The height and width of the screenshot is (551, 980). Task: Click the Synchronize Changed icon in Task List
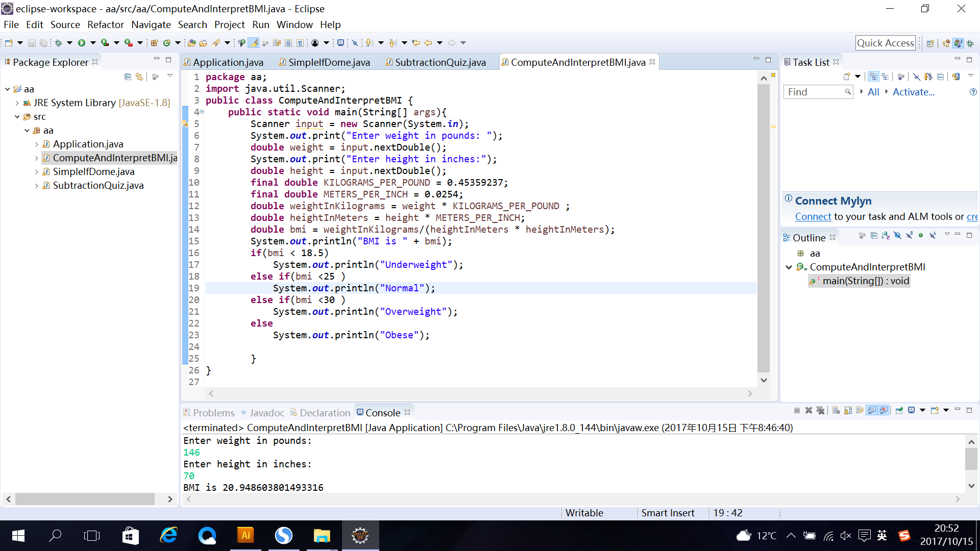[x=955, y=77]
